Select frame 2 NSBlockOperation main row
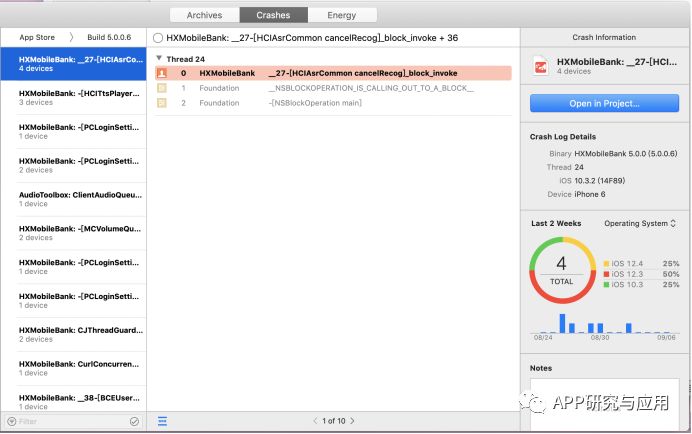The image size is (692, 434). click(333, 103)
